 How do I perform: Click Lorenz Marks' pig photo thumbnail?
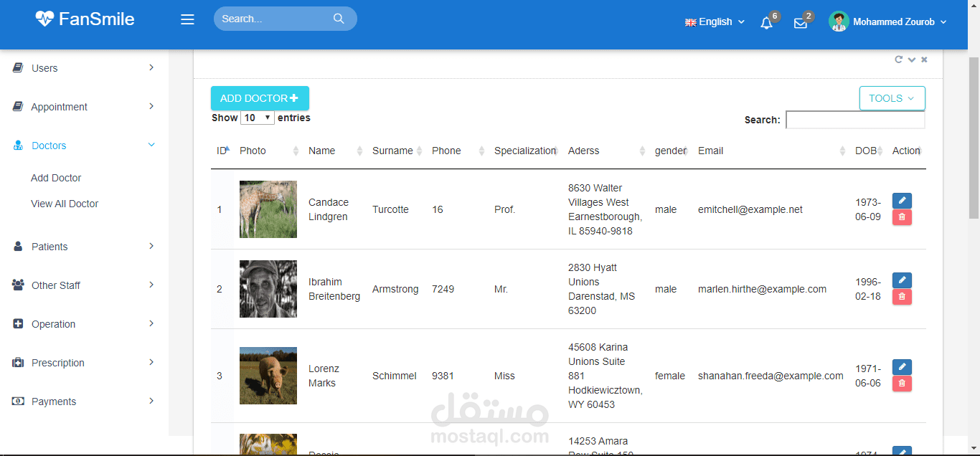tap(268, 376)
